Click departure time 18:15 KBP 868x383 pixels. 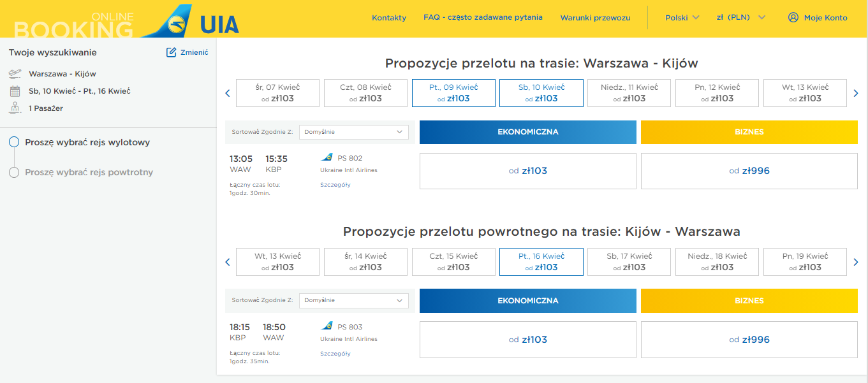coord(240,332)
